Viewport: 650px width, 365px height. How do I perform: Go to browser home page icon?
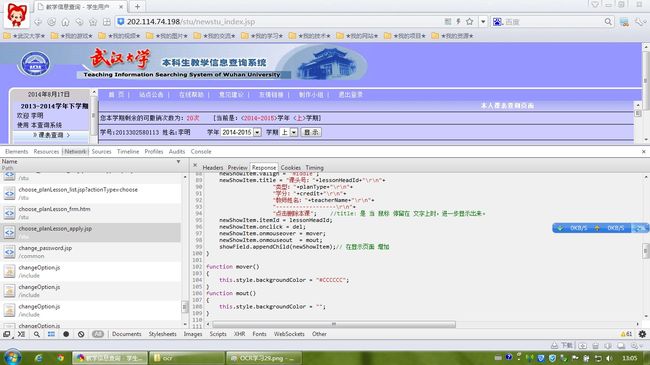tap(65, 22)
